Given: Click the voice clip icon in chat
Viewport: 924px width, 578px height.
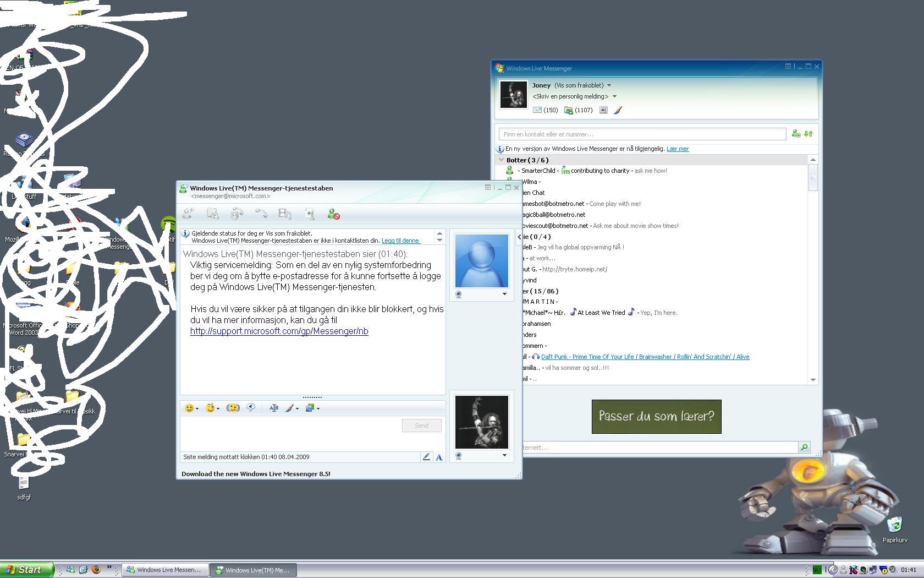Looking at the screenshot, I should (x=251, y=408).
